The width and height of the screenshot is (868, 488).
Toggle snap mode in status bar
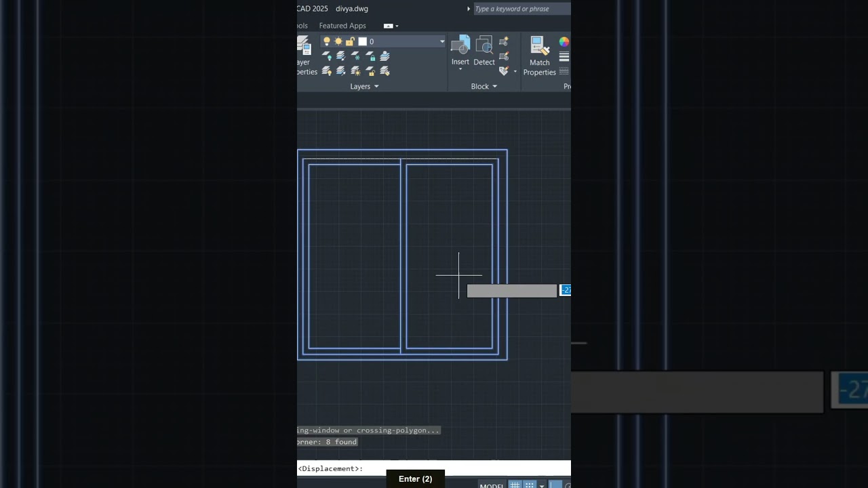pyautogui.click(x=530, y=485)
